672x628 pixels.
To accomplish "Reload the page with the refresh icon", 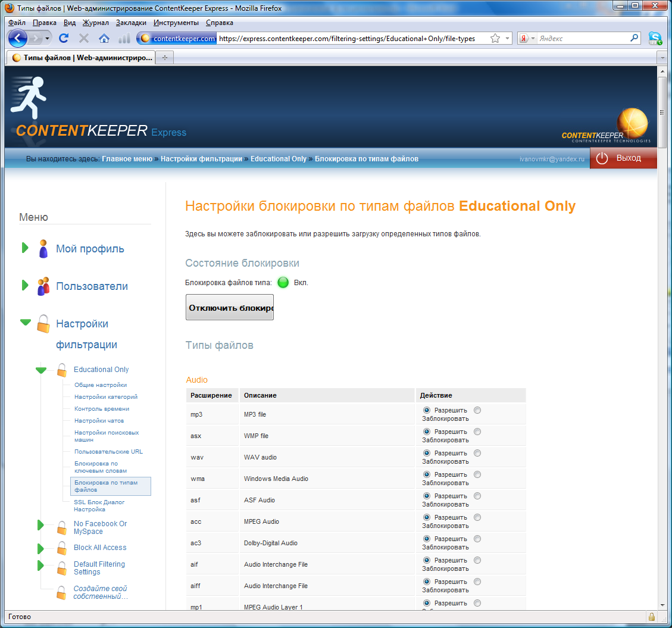I will (x=64, y=39).
